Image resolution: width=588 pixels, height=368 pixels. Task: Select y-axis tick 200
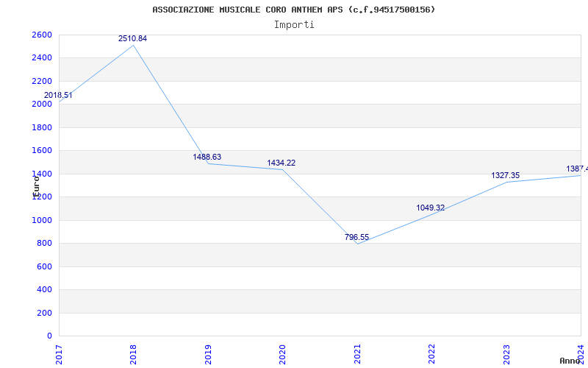[x=44, y=313]
